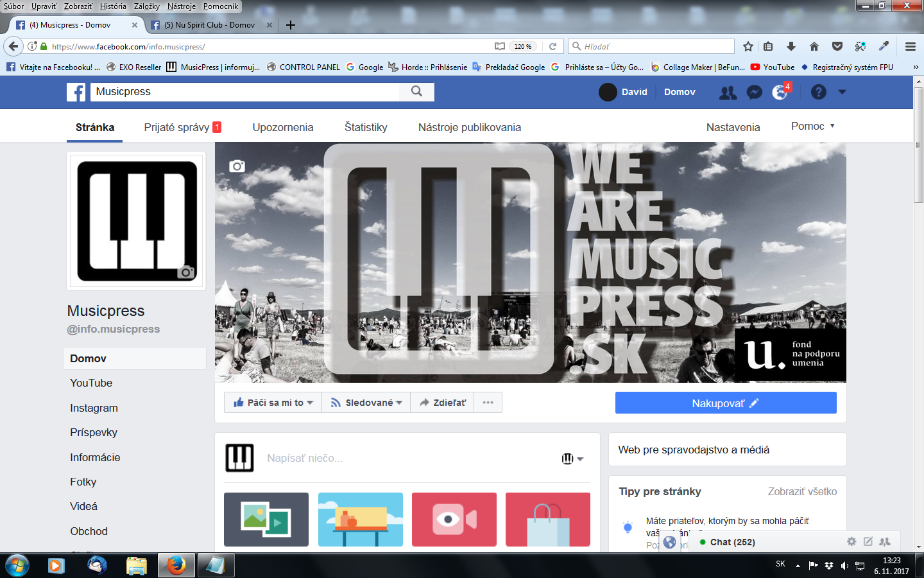This screenshot has height=578, width=924.
Task: Open the account dropdown arrow in the blue bar
Action: pyautogui.click(x=842, y=92)
